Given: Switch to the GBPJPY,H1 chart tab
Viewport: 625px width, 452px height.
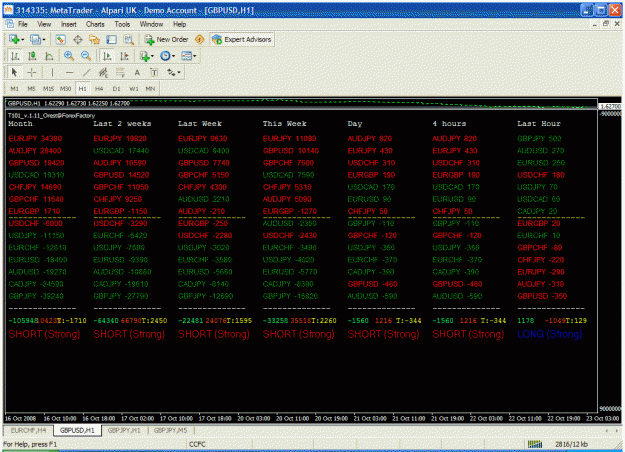Looking at the screenshot, I should pos(124,430).
